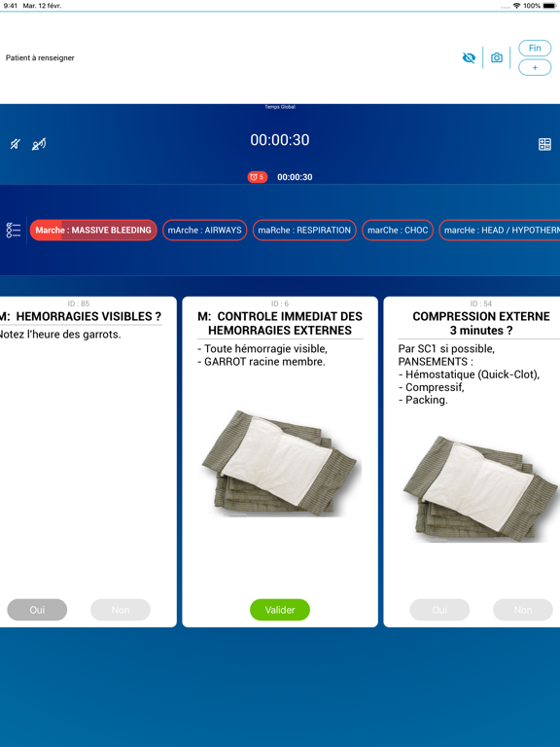Click the ID : 85 label

click(x=79, y=303)
